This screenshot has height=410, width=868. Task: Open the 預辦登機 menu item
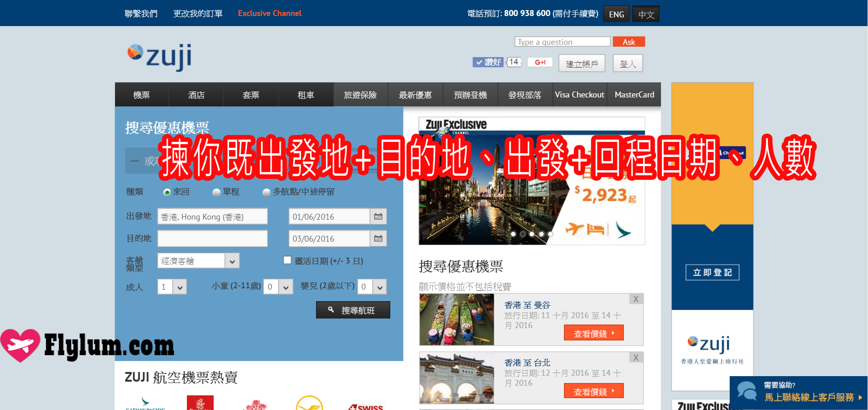click(470, 95)
